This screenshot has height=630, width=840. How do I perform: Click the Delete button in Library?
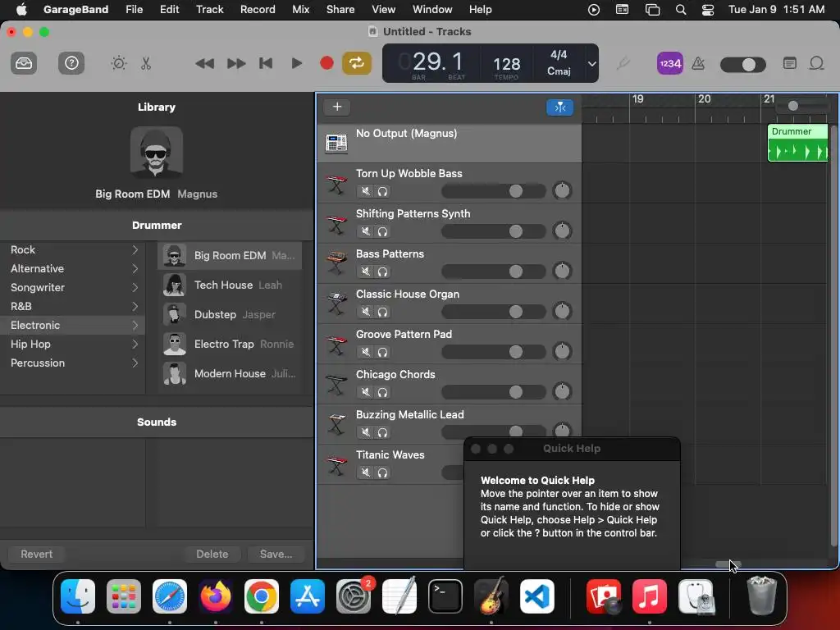[x=212, y=554]
